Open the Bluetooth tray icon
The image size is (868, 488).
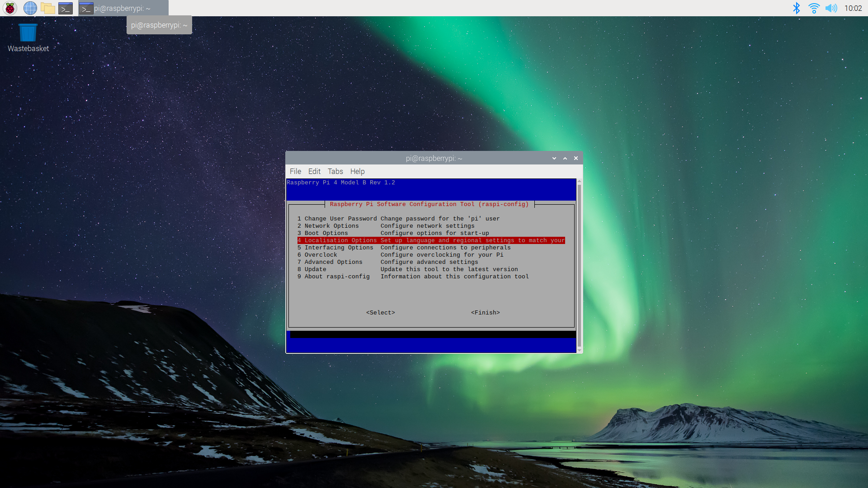[x=797, y=8]
